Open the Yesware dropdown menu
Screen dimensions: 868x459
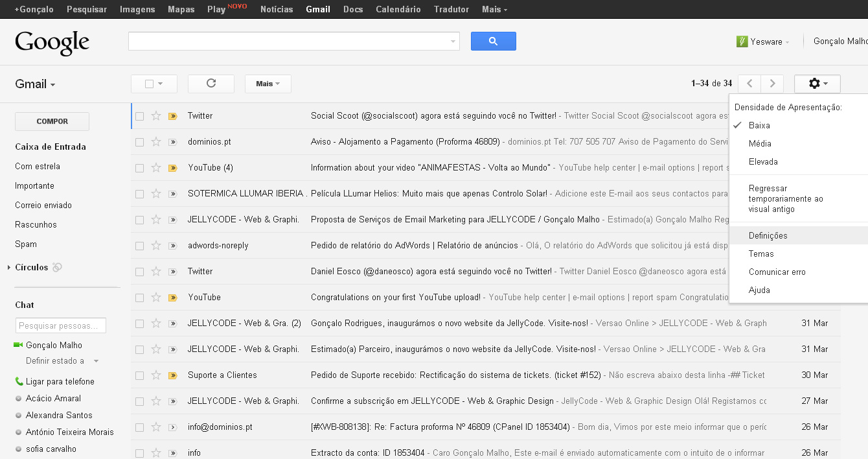click(x=770, y=41)
